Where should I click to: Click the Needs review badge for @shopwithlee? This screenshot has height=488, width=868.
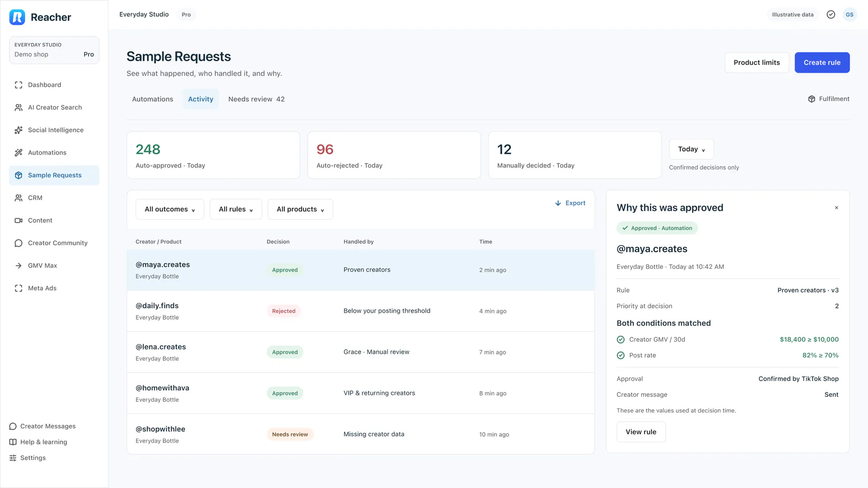[x=290, y=434]
